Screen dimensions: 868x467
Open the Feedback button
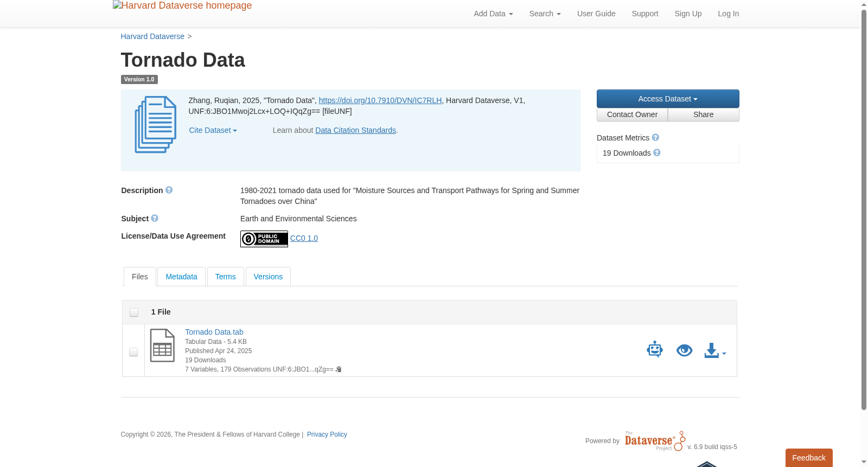click(x=809, y=458)
